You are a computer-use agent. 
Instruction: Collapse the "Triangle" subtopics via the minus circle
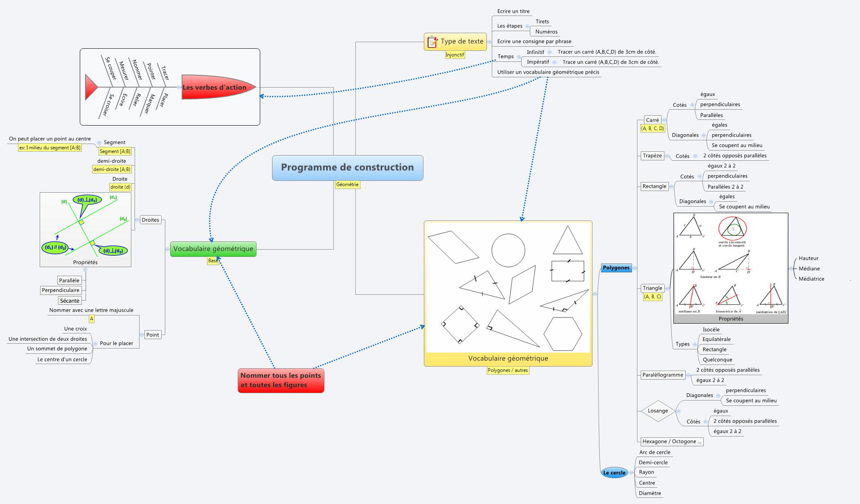(x=668, y=288)
